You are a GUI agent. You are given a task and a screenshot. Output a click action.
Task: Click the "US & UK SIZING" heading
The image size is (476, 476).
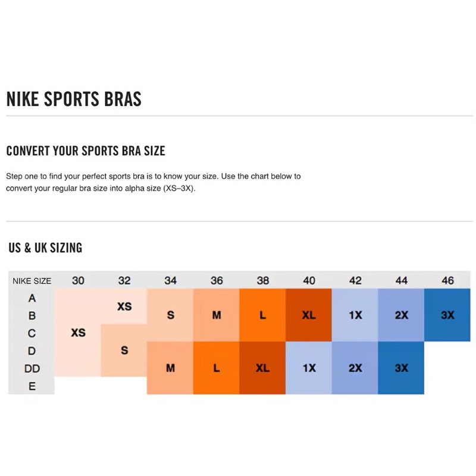[x=45, y=248]
